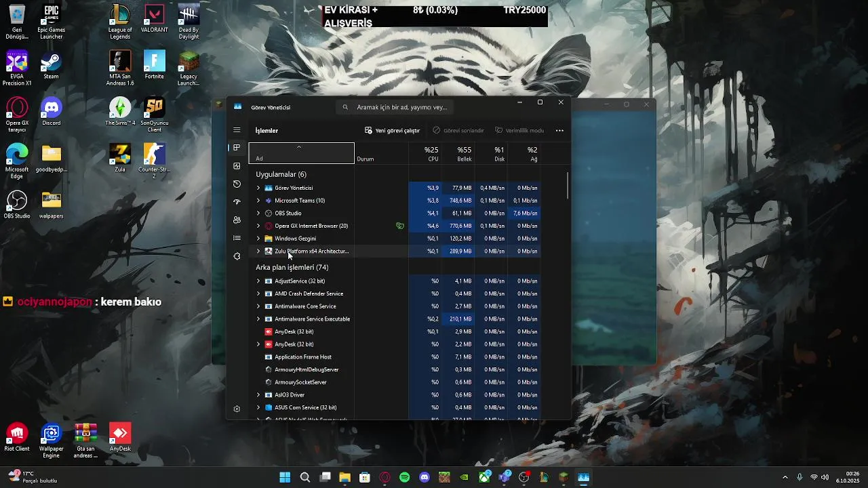Open Task Manager settings gear
Image resolution: width=868 pixels, height=488 pixels.
pyautogui.click(x=237, y=409)
